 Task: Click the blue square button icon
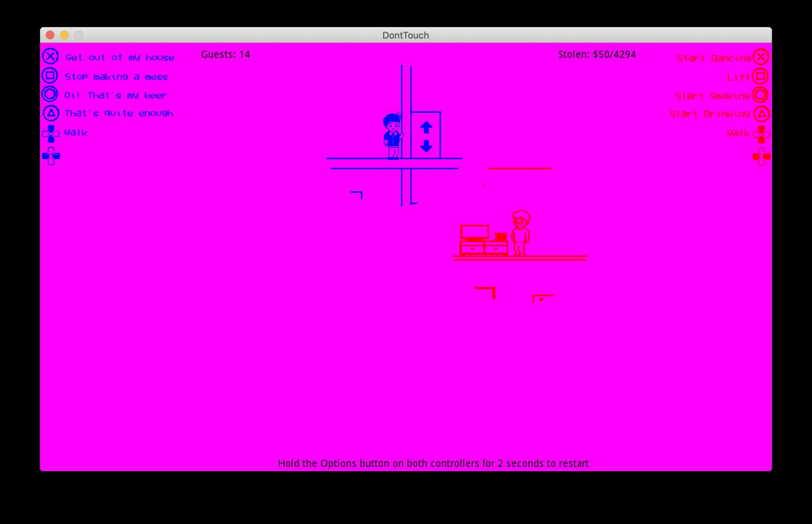(50, 76)
